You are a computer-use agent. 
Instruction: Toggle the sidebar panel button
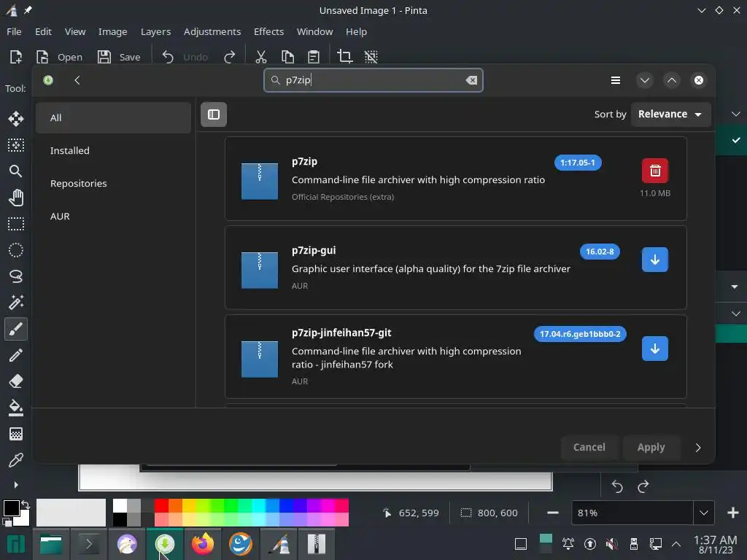pos(214,114)
